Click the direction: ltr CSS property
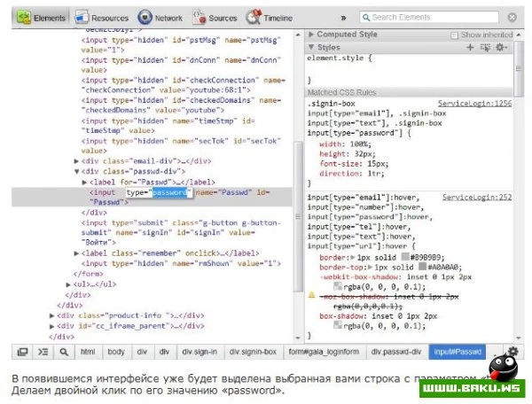 click(x=351, y=174)
